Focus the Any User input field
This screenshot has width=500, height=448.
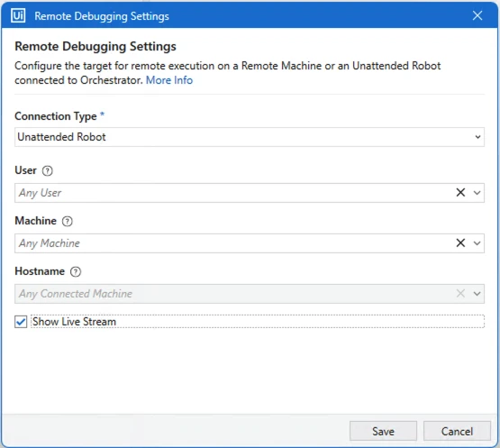[234, 193]
